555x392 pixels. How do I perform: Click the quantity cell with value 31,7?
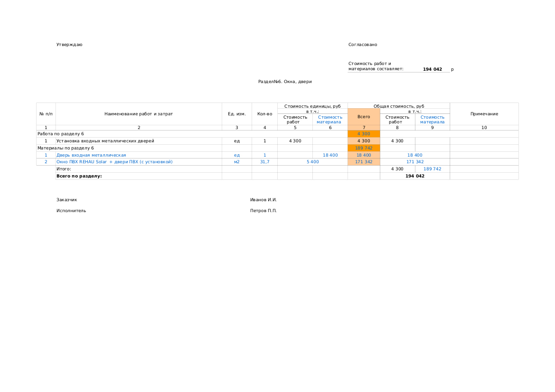(x=264, y=162)
